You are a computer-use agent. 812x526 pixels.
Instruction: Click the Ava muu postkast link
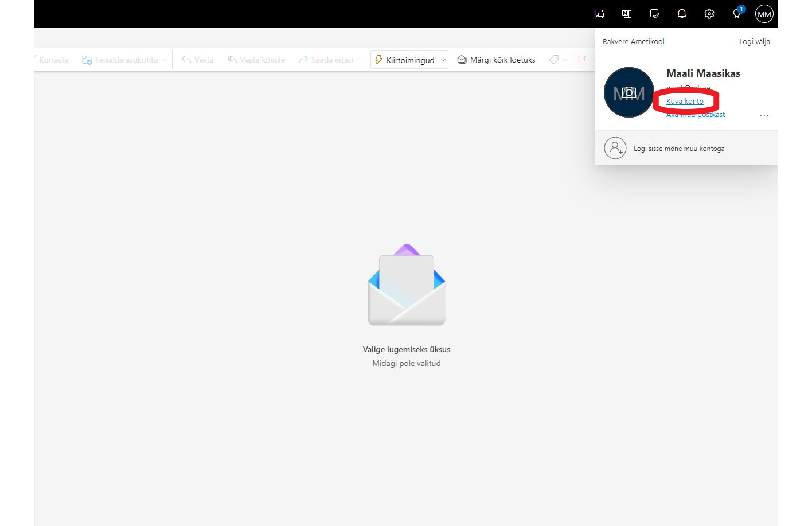(696, 115)
